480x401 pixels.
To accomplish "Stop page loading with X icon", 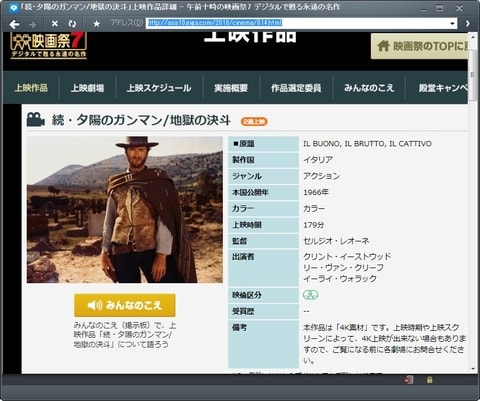I will tap(55, 24).
